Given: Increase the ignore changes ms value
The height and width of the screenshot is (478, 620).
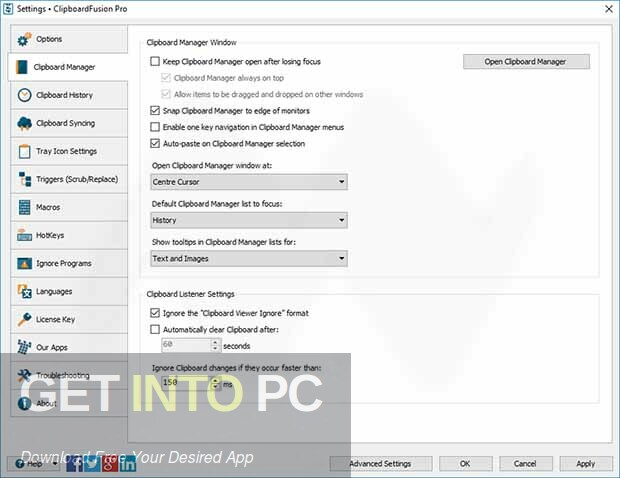Looking at the screenshot, I should point(215,381).
